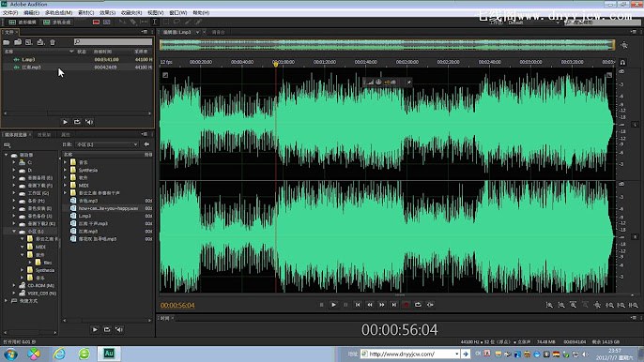Switch to waveform editor view button
Viewport: 644px width, 362px height.
click(23, 23)
